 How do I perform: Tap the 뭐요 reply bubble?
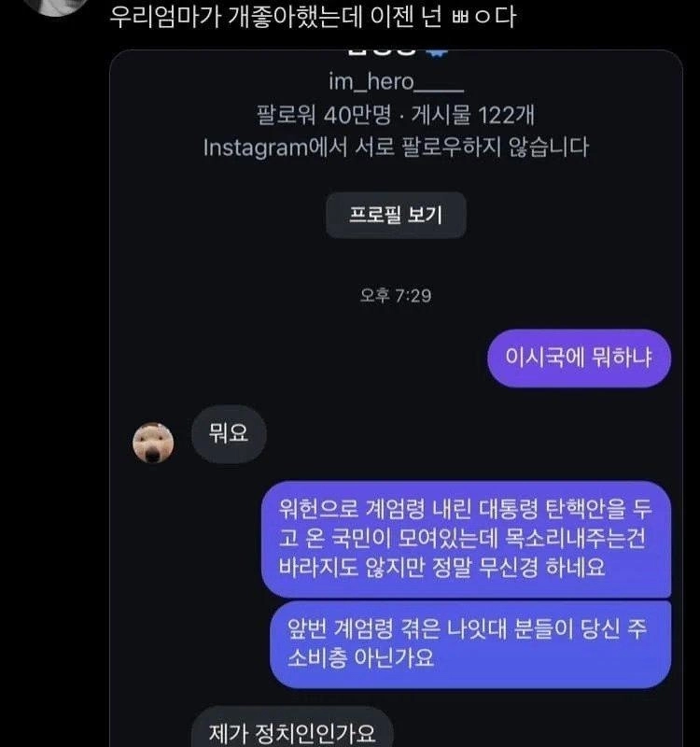tap(229, 433)
